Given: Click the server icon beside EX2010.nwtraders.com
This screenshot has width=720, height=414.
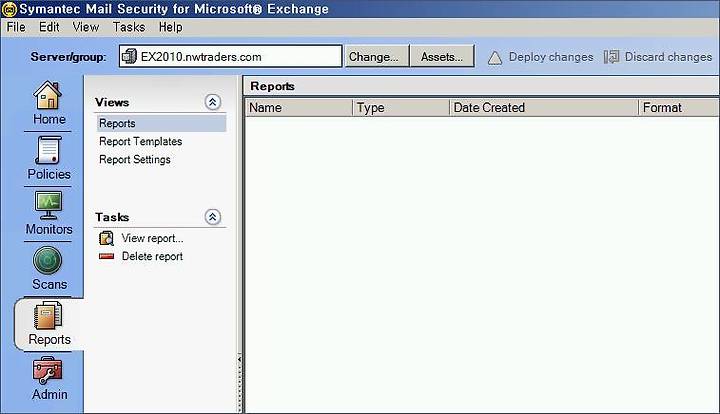Looking at the screenshot, I should pos(129,56).
